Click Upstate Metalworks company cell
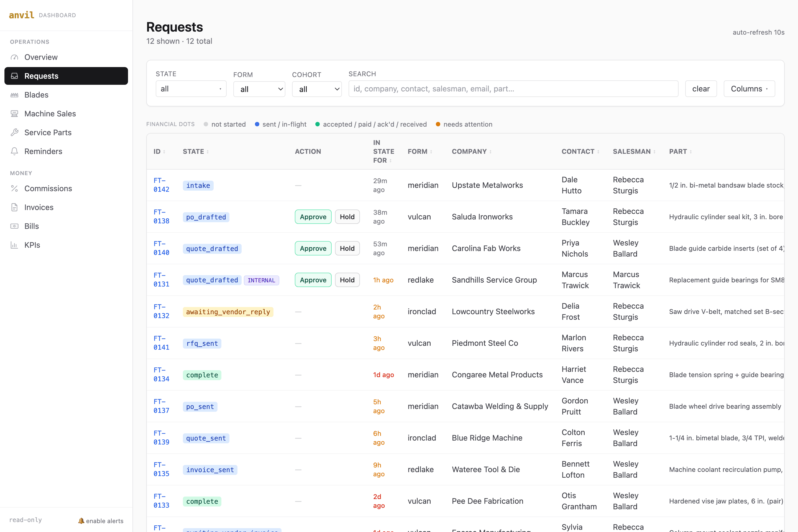 tap(487, 185)
